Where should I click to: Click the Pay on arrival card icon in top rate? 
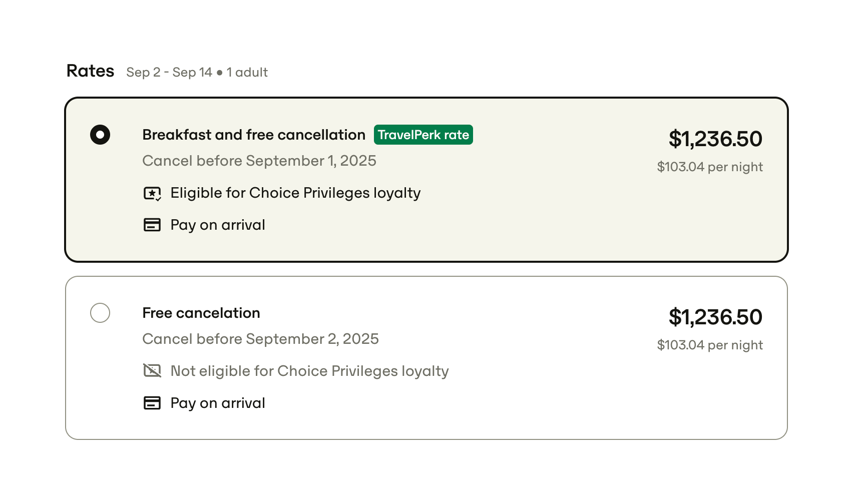[152, 225]
